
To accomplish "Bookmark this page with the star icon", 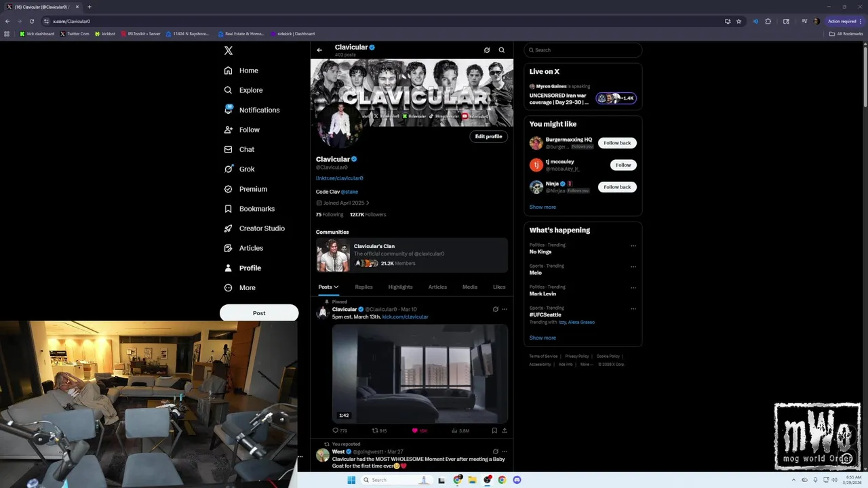I will tap(738, 21).
